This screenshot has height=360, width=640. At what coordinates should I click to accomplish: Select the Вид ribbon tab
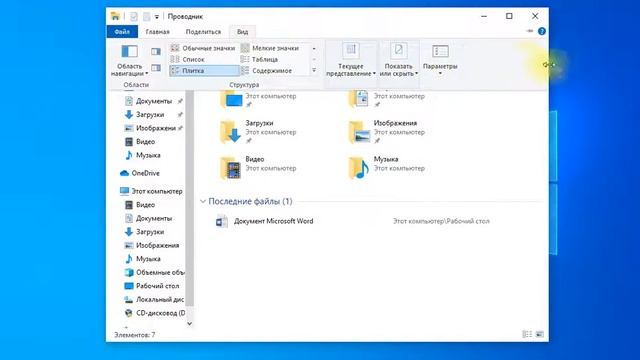[x=242, y=31]
